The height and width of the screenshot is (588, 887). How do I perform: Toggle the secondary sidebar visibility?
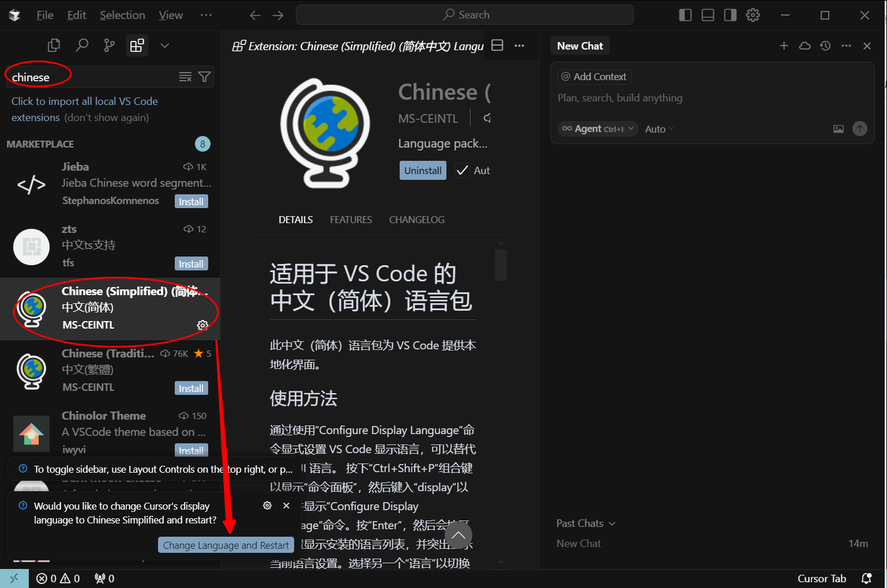[x=730, y=14]
